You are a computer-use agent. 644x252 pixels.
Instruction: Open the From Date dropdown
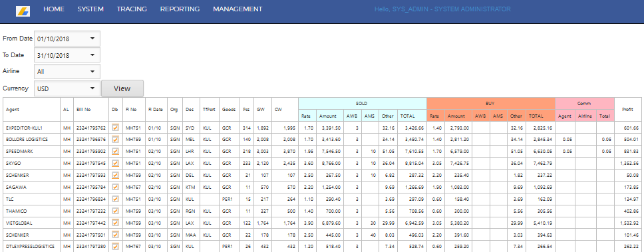pyautogui.click(x=67, y=39)
